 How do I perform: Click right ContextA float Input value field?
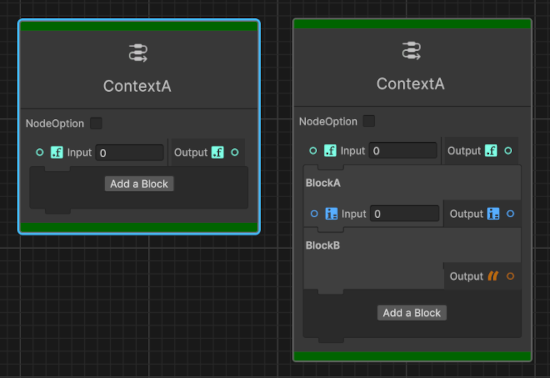click(x=403, y=151)
